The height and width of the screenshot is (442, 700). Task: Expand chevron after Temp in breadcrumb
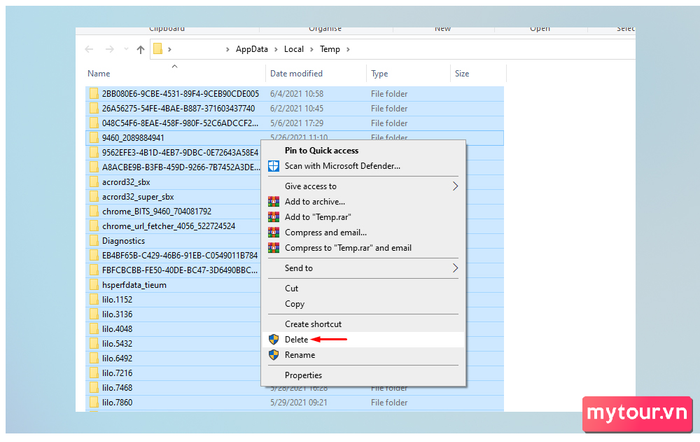point(348,49)
